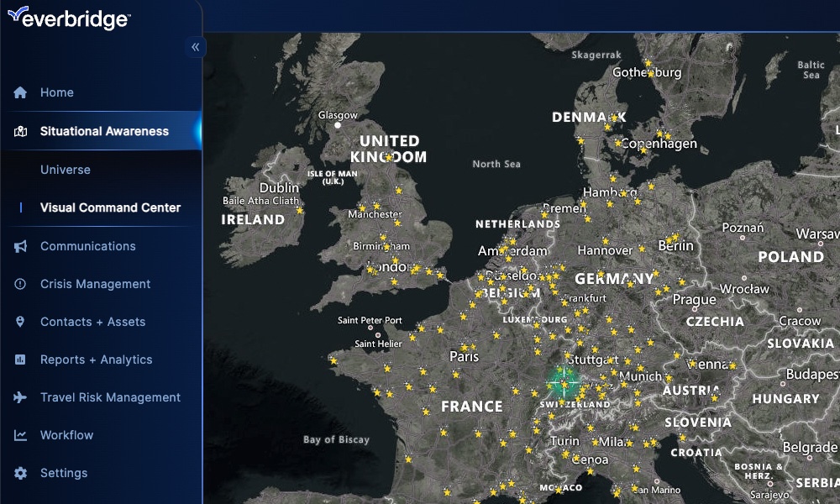Click the IRELAND country label

coord(253,219)
